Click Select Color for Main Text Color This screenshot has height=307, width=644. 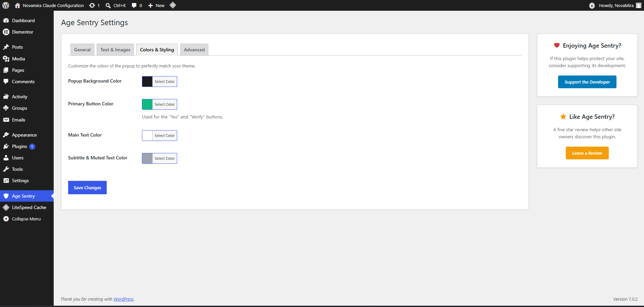(165, 136)
